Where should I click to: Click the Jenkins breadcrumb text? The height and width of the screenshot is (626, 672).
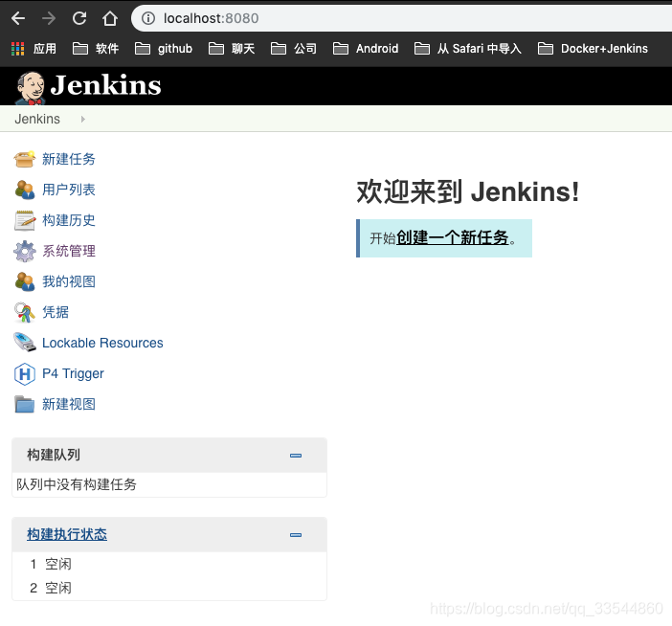click(37, 119)
